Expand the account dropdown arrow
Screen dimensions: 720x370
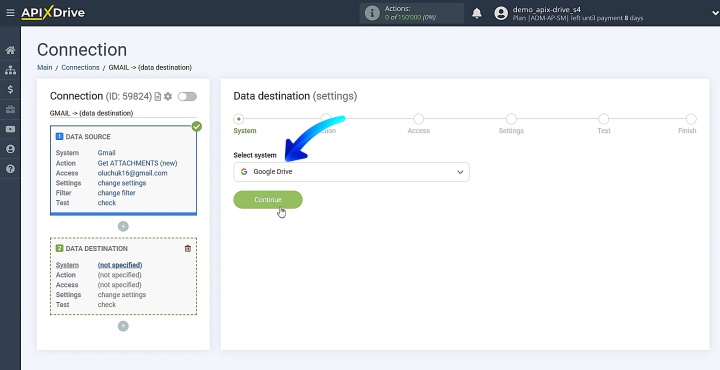714,13
